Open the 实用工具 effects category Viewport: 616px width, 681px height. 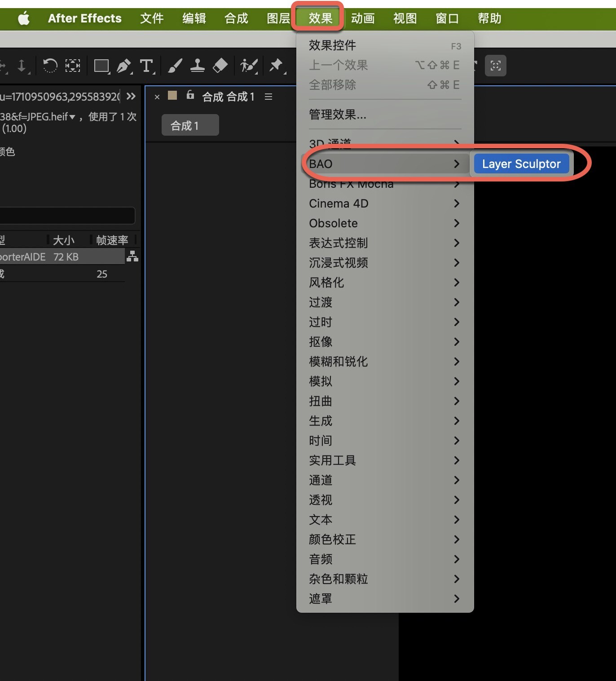(385, 460)
